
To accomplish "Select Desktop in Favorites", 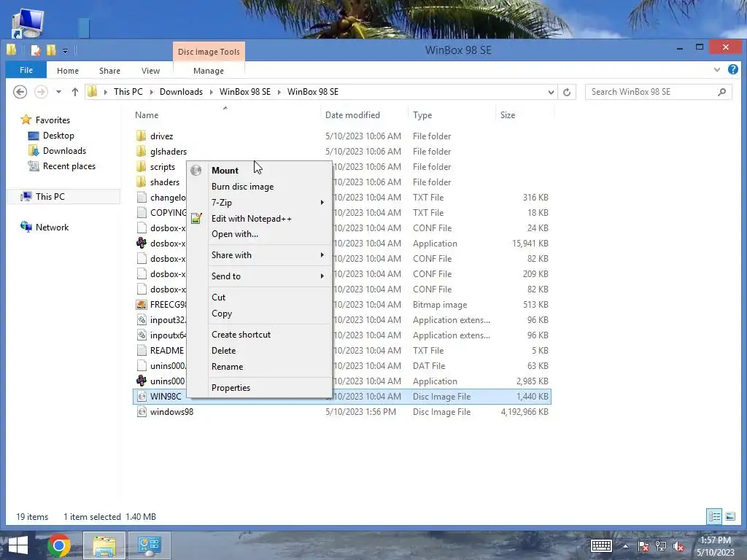I will 58,135.
